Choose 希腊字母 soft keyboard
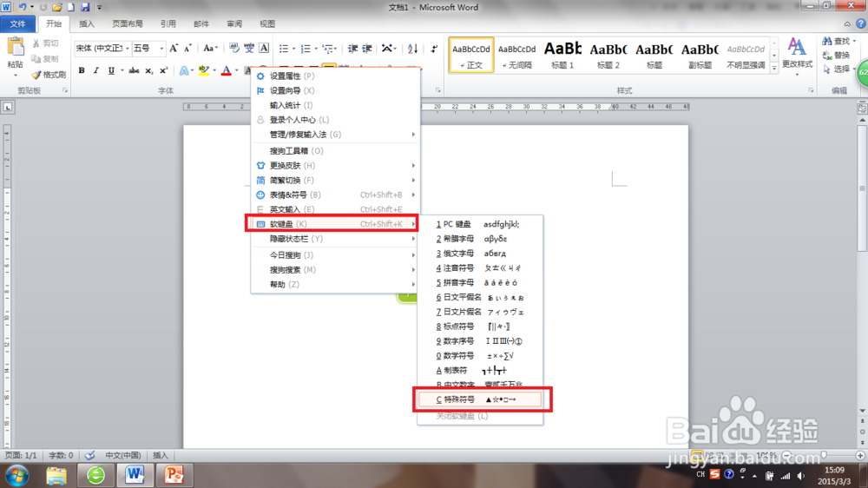868x488 pixels. pyautogui.click(x=480, y=239)
